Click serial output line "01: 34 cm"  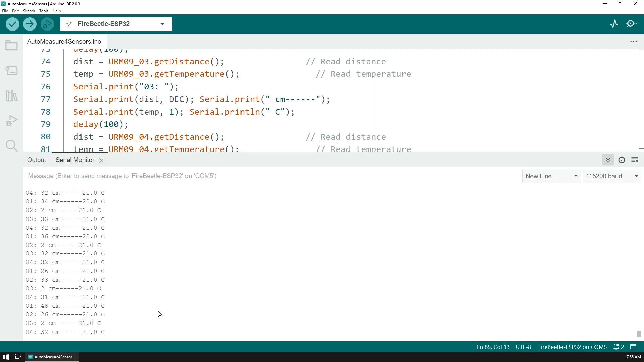[x=65, y=202]
